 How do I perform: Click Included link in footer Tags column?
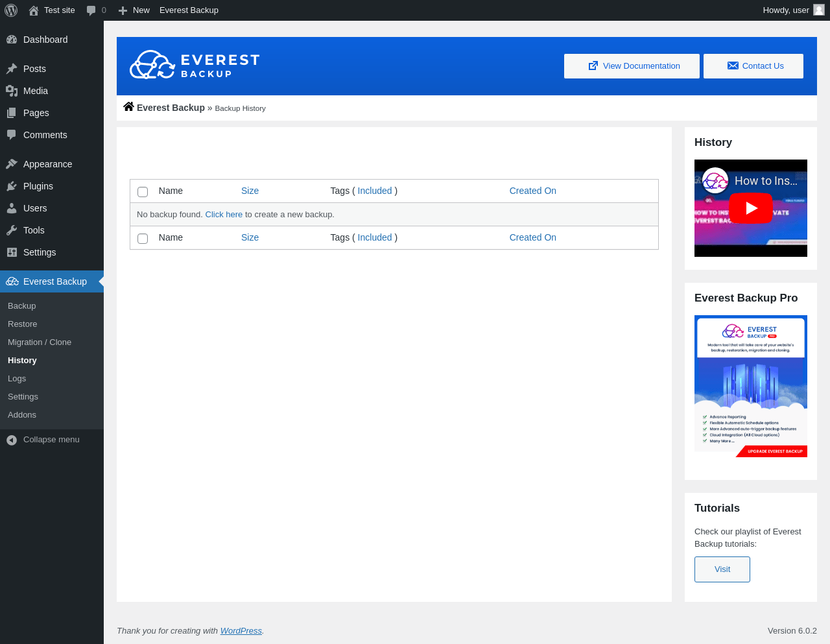click(x=375, y=237)
